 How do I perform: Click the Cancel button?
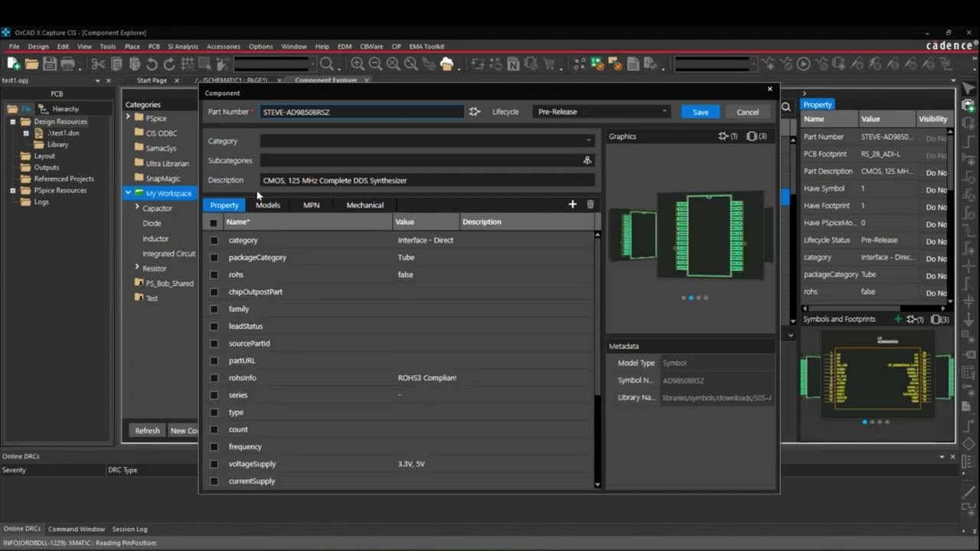[x=747, y=112]
